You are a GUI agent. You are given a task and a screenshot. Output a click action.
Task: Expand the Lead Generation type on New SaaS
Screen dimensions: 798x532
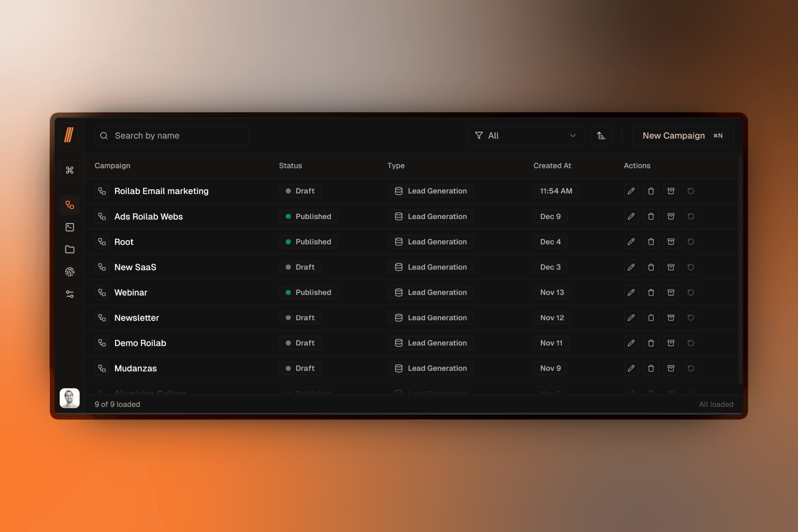[x=431, y=267]
